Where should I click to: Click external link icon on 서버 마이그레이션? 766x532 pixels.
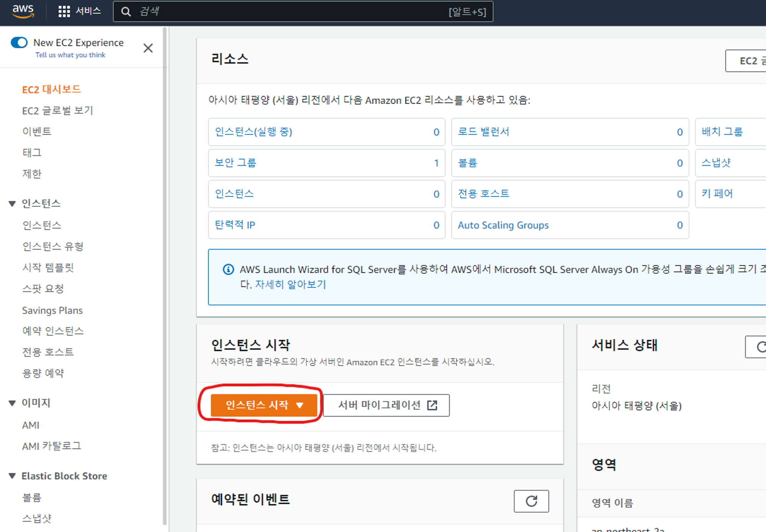pyautogui.click(x=432, y=405)
